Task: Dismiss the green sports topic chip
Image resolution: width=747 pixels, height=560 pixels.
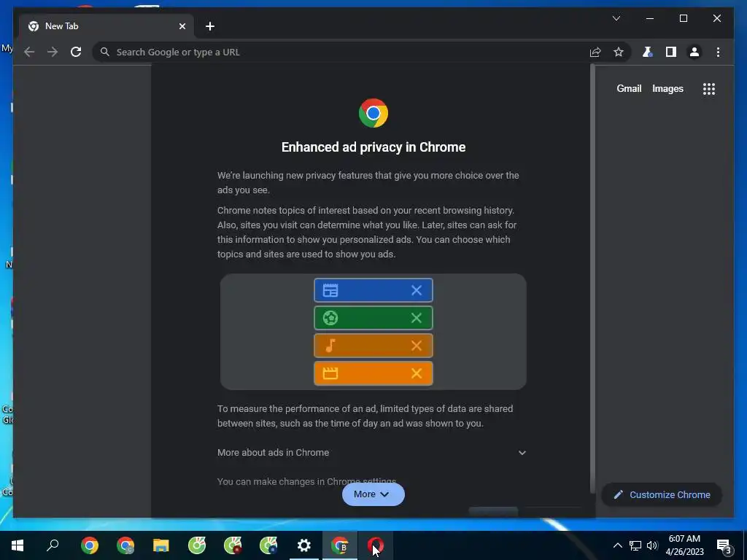Action: [x=417, y=318]
